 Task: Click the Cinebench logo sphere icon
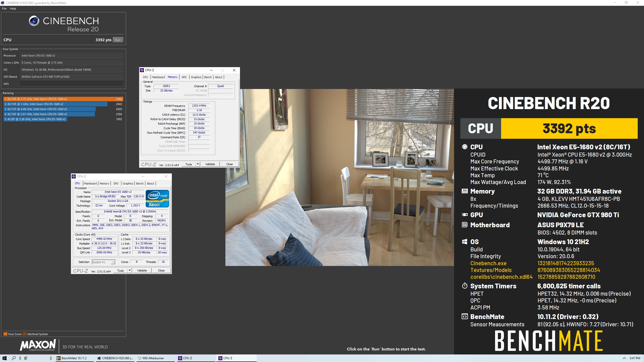(34, 21)
